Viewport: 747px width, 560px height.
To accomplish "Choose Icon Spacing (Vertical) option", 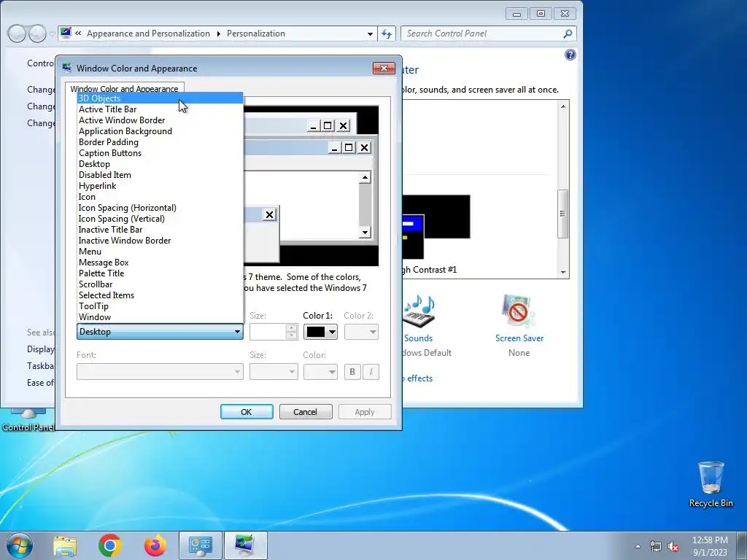I will coord(160,219).
